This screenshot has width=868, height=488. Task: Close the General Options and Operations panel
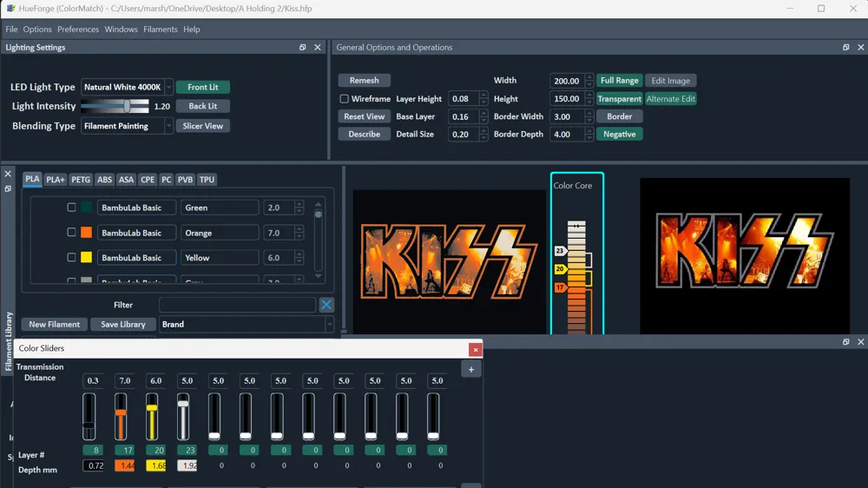[861, 48]
